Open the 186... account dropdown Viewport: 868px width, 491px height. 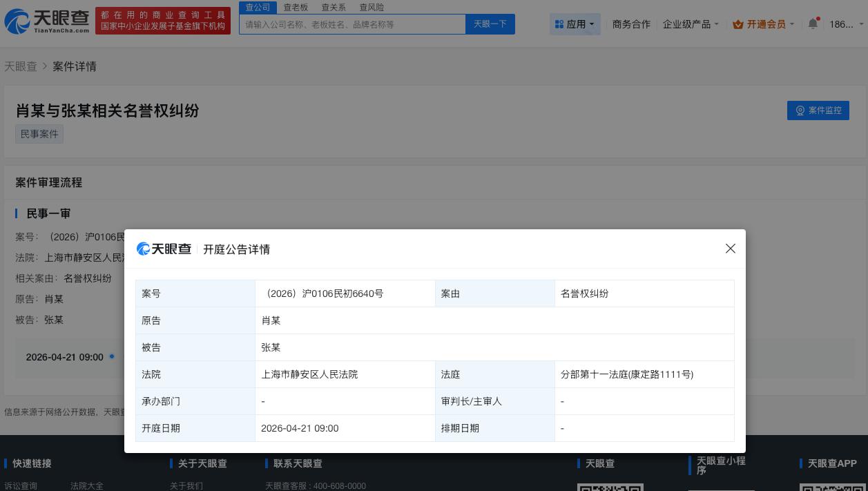pos(842,24)
